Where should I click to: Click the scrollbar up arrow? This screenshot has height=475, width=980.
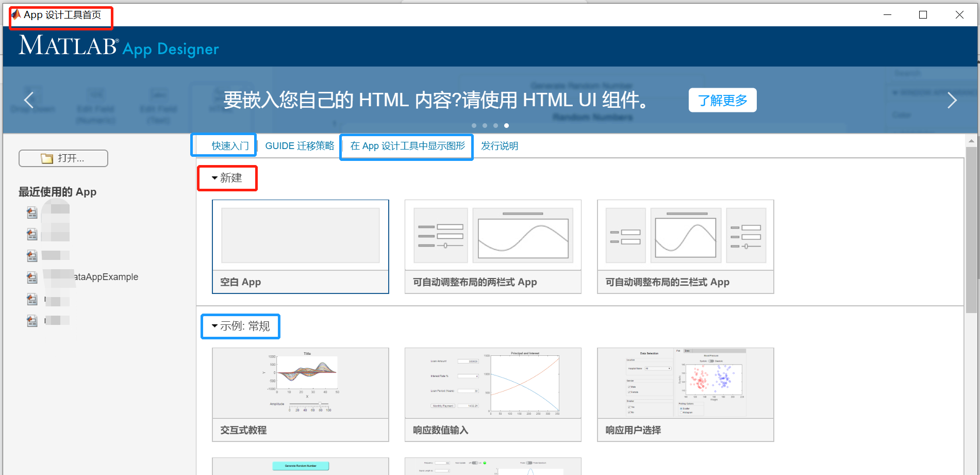click(971, 140)
